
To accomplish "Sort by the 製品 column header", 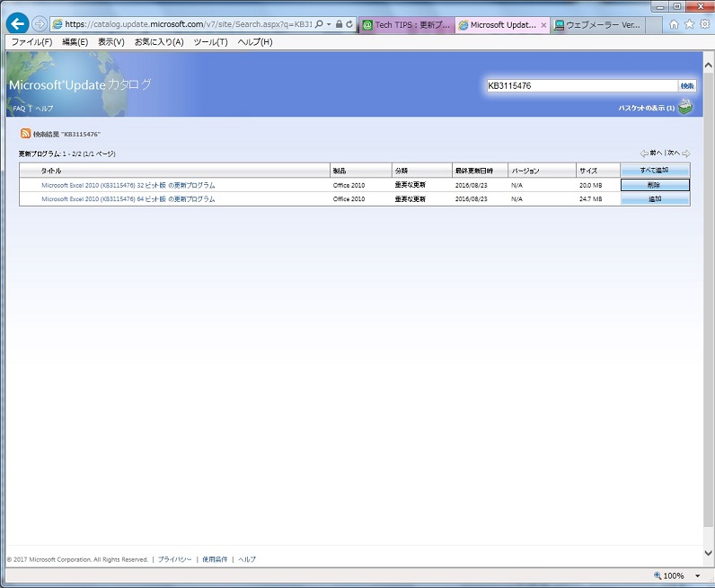I will coord(340,171).
